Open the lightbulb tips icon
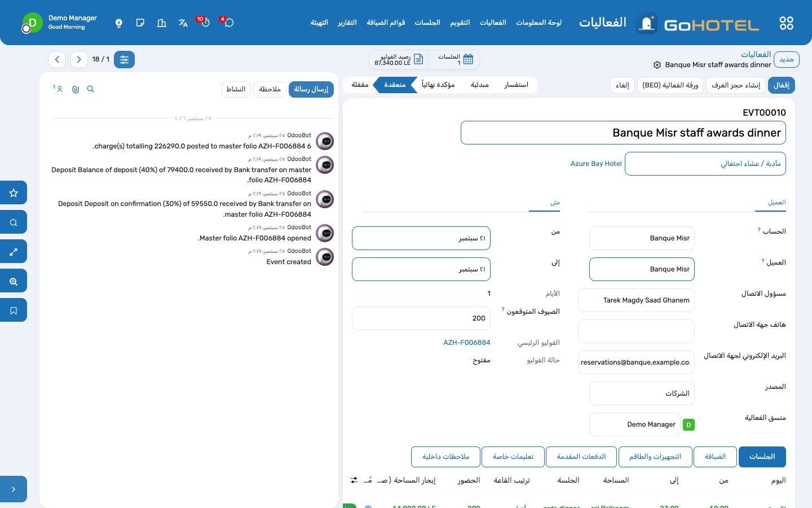Viewport: 812px width, 508px height. pyautogui.click(x=119, y=23)
